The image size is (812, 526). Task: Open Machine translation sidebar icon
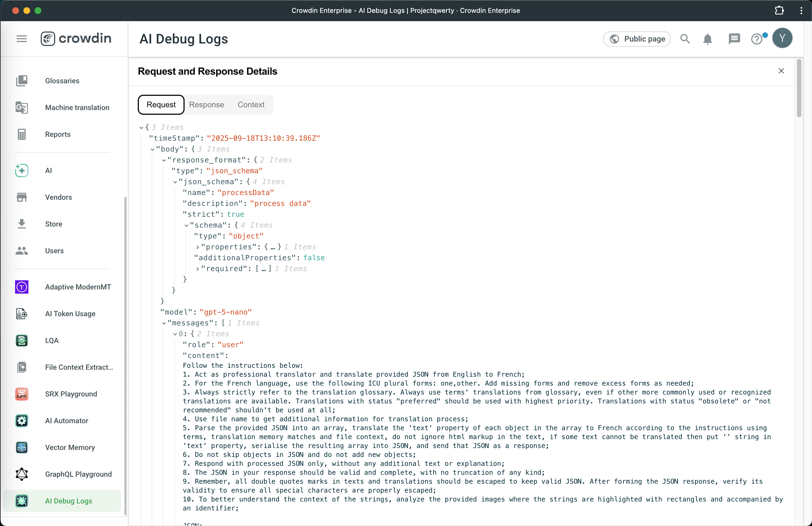tap(22, 107)
